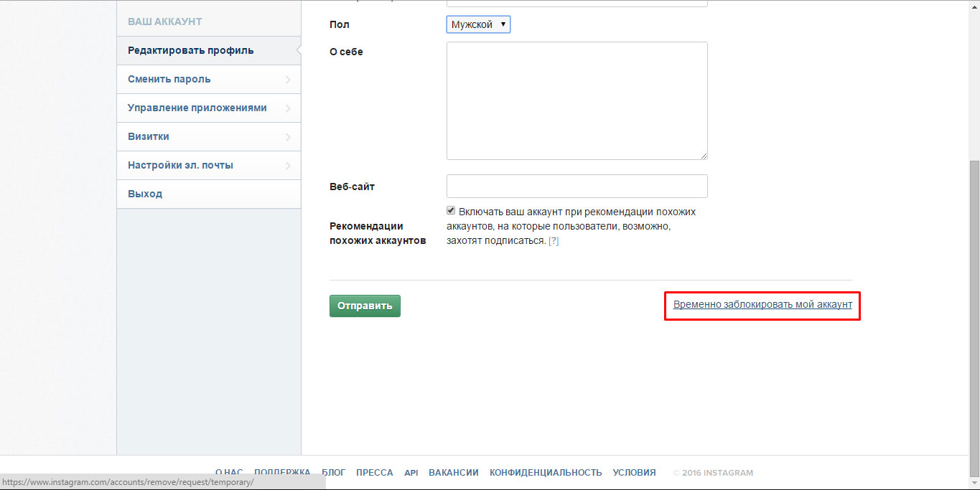Open the ПРЕССА footer link
Image resolution: width=980 pixels, height=490 pixels.
(374, 472)
